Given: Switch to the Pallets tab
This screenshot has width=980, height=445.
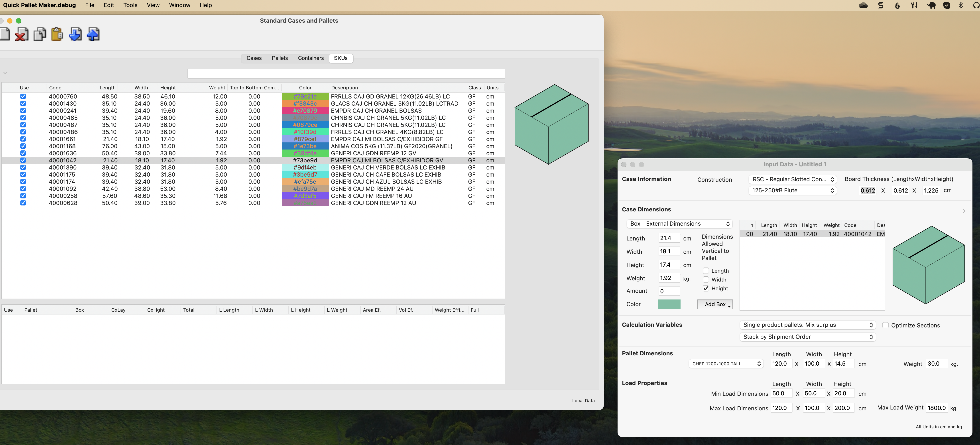Looking at the screenshot, I should 280,58.
